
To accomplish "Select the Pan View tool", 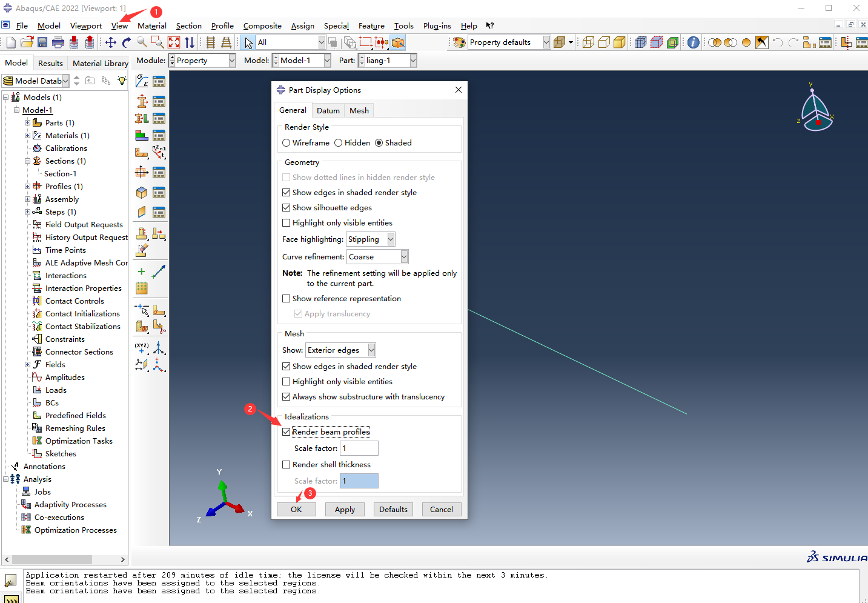I will [111, 42].
